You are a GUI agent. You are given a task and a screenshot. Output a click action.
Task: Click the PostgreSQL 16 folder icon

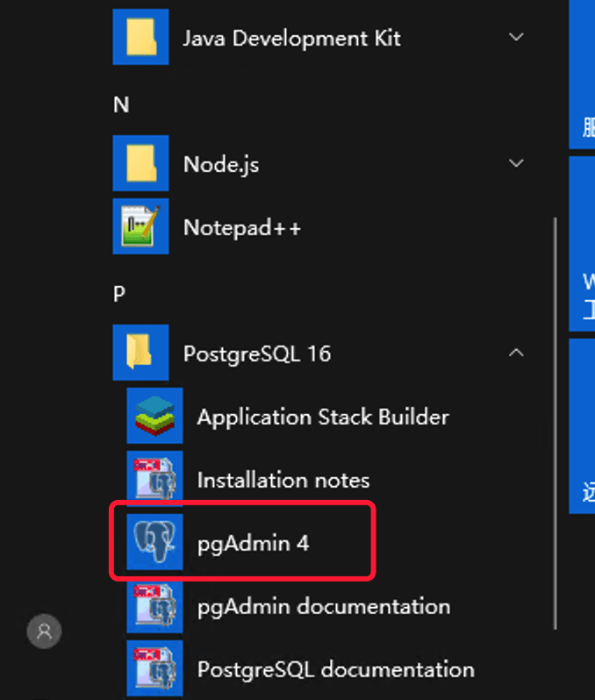(140, 354)
